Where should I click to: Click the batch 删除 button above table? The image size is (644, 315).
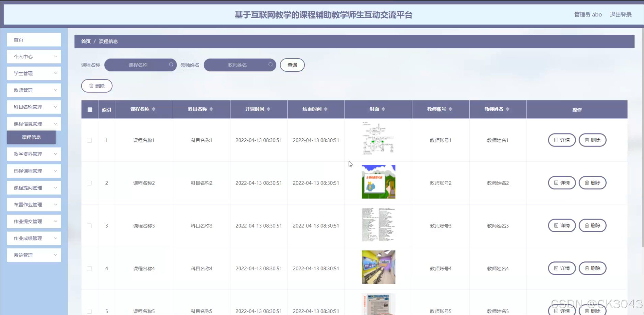pos(97,86)
